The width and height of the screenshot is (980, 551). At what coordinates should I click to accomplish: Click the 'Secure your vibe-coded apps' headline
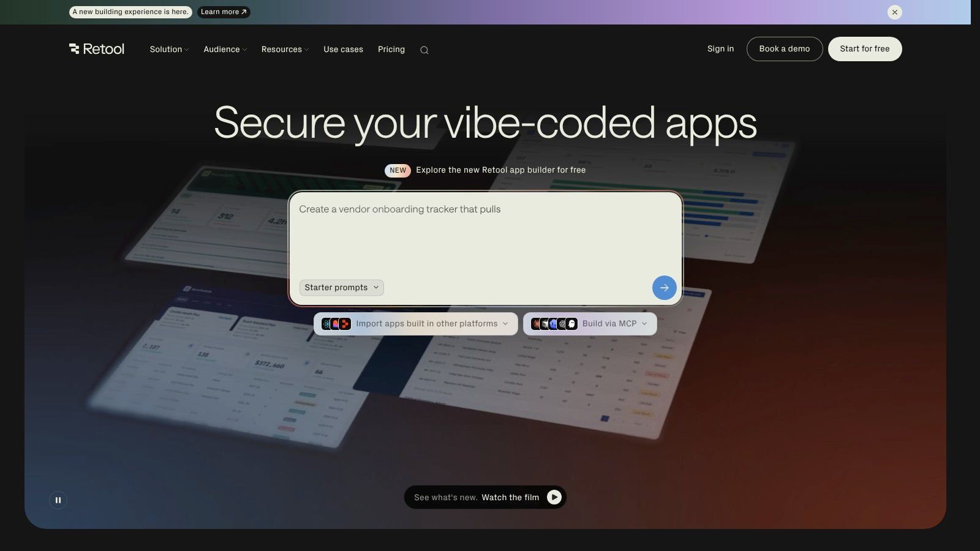[485, 123]
